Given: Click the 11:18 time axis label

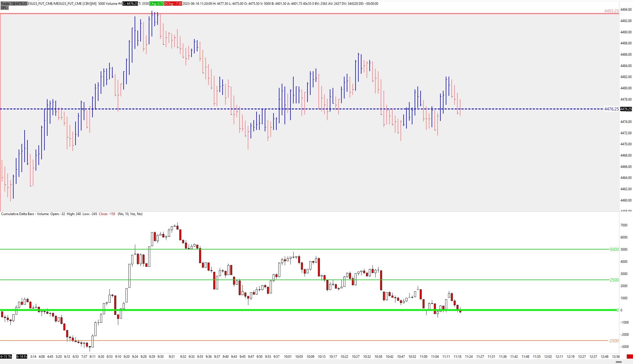Looking at the screenshot, I should (x=457, y=357).
